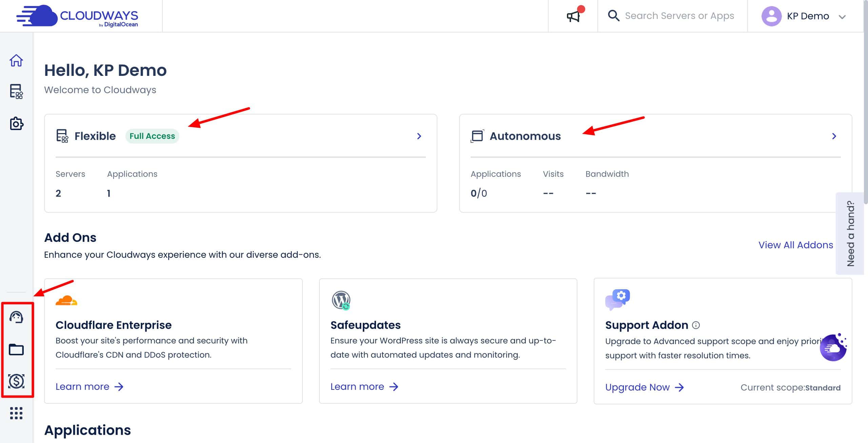Click the Search Servers or Apps field
Screen dimensions: 868x443
pyautogui.click(x=679, y=16)
